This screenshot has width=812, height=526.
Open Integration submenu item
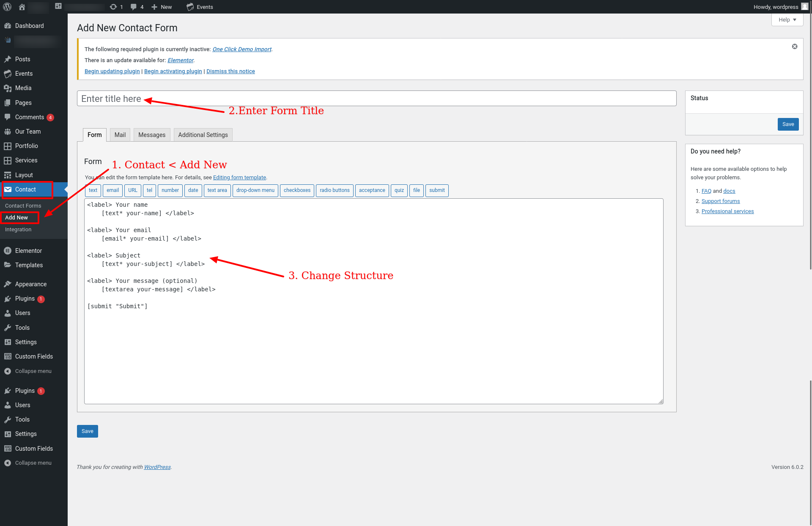point(18,230)
